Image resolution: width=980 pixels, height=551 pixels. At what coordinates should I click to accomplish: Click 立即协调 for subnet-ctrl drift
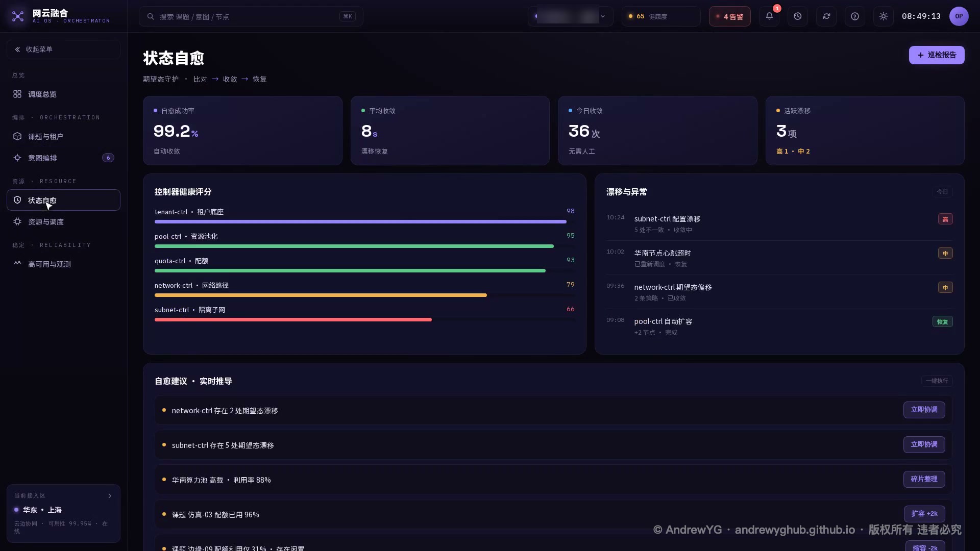(924, 444)
